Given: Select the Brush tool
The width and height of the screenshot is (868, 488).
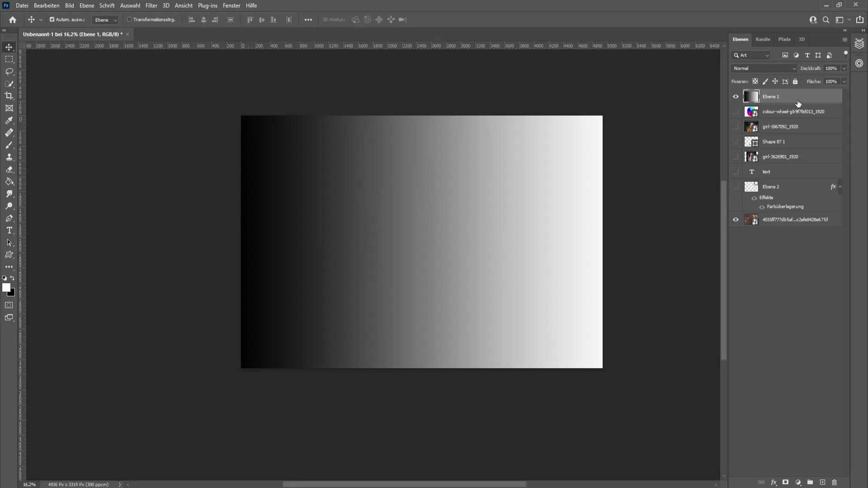Looking at the screenshot, I should (x=9, y=145).
